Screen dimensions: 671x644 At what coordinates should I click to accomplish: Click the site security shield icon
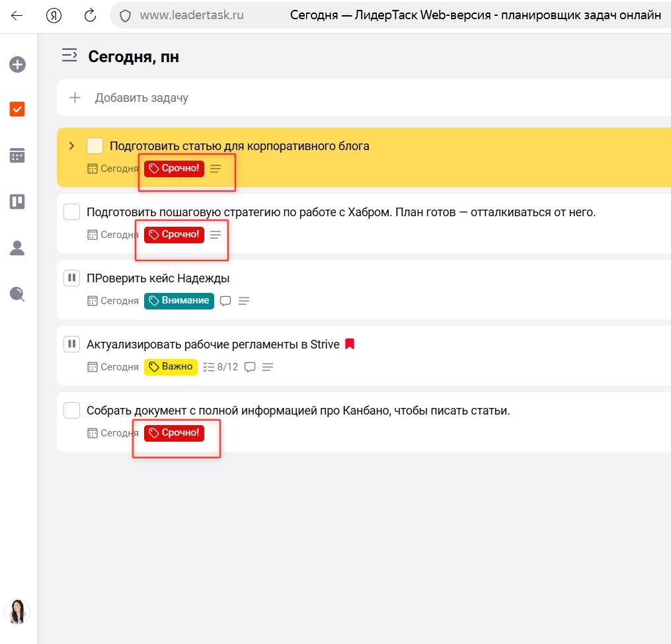[125, 16]
